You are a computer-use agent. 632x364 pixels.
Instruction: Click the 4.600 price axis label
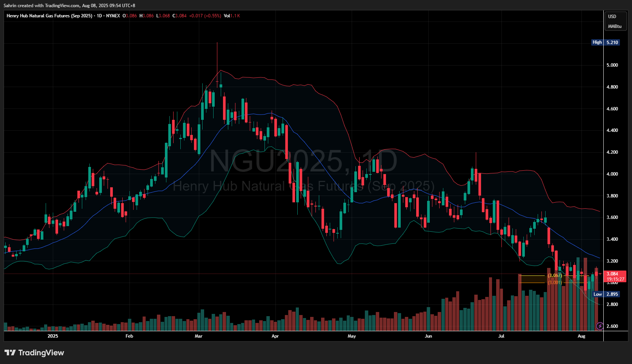pos(612,109)
